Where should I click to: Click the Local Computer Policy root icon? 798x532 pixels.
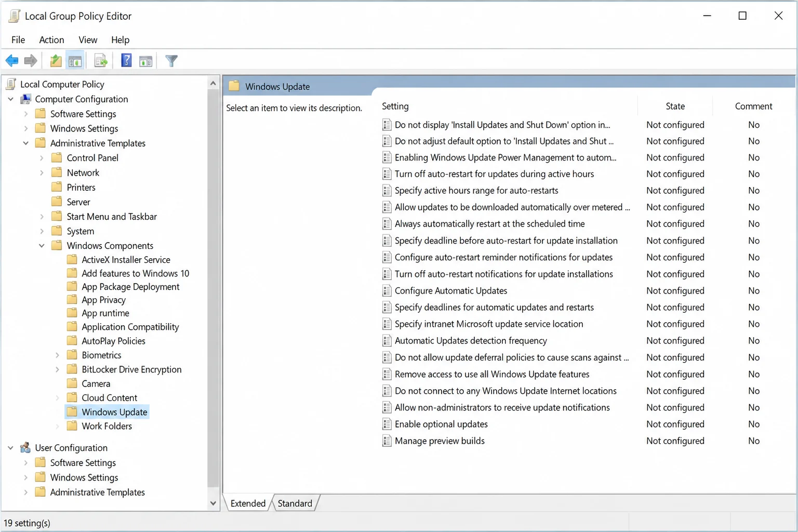(x=10, y=84)
